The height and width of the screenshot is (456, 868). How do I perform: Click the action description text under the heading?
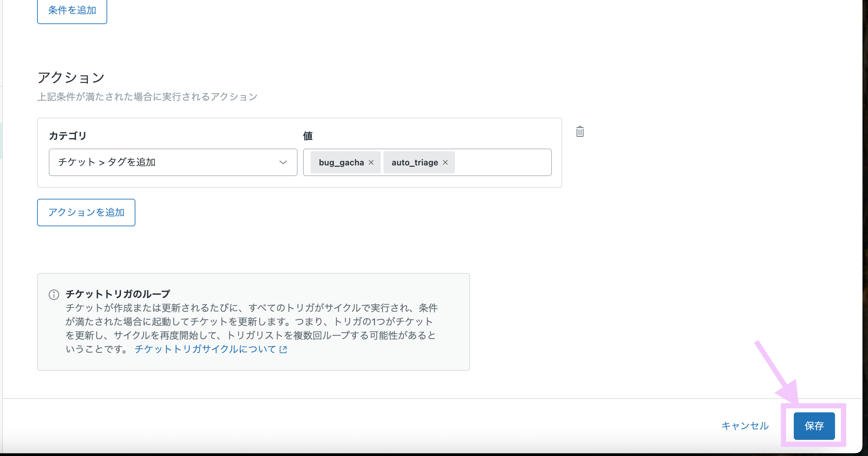pyautogui.click(x=147, y=97)
